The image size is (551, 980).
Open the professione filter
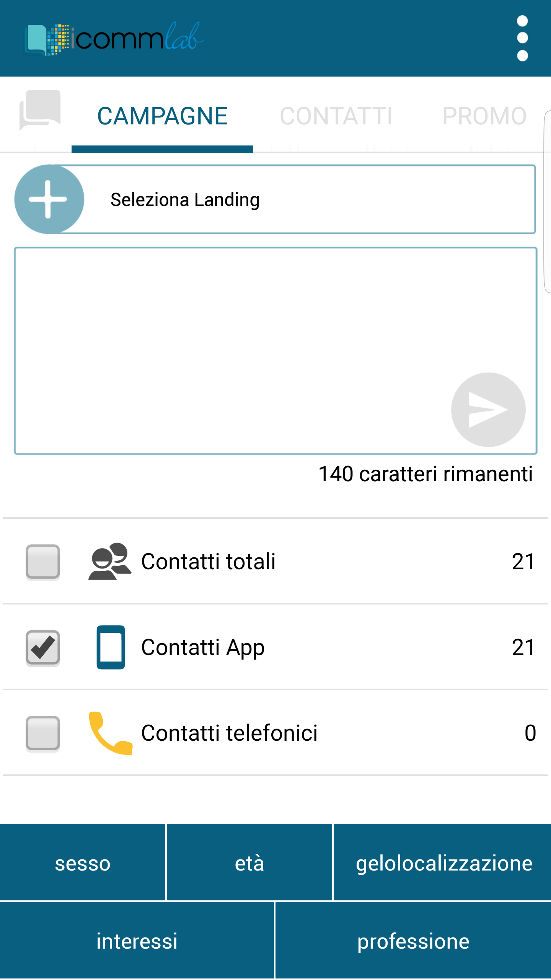coord(413,941)
